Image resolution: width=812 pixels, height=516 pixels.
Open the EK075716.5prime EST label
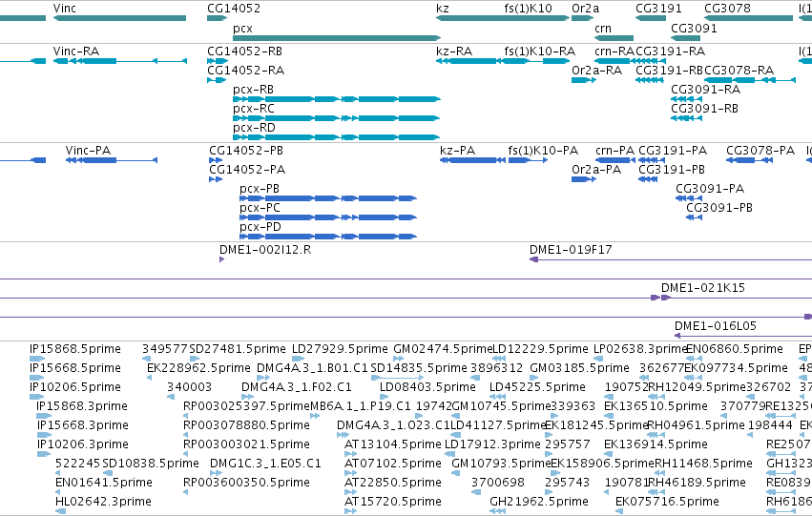(x=667, y=501)
